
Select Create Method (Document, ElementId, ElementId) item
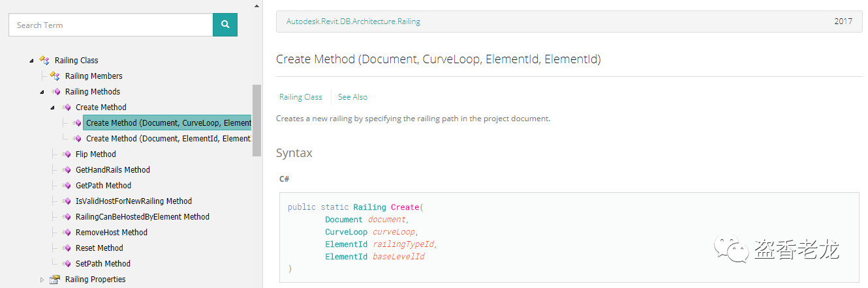[x=168, y=139]
